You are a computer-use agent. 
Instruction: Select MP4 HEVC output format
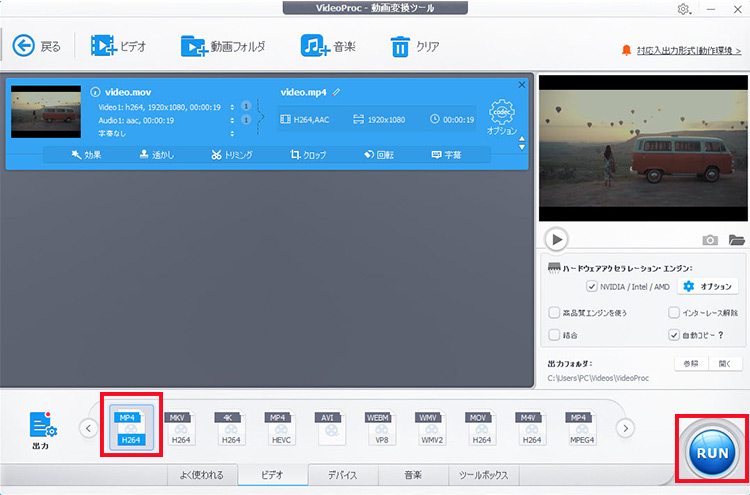click(281, 428)
